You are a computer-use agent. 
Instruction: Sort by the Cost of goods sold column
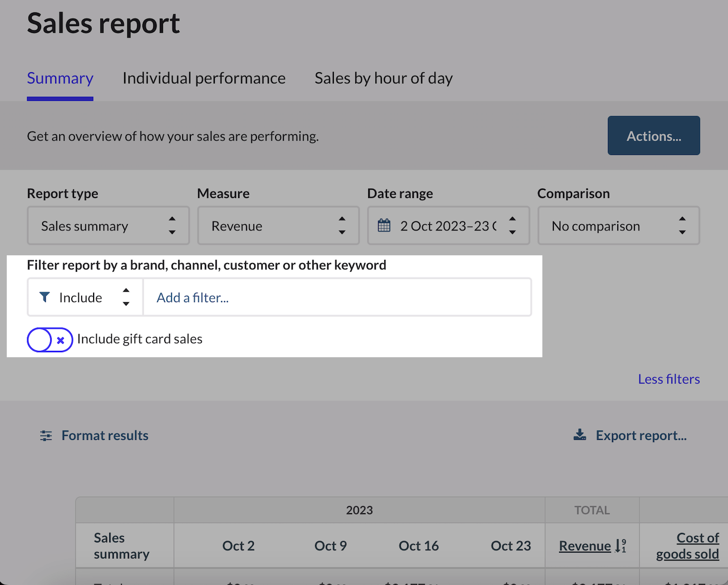coord(687,545)
